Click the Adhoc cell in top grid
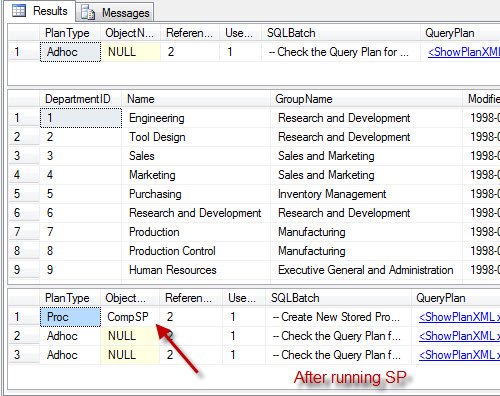This screenshot has height=396, width=500. (x=70, y=52)
